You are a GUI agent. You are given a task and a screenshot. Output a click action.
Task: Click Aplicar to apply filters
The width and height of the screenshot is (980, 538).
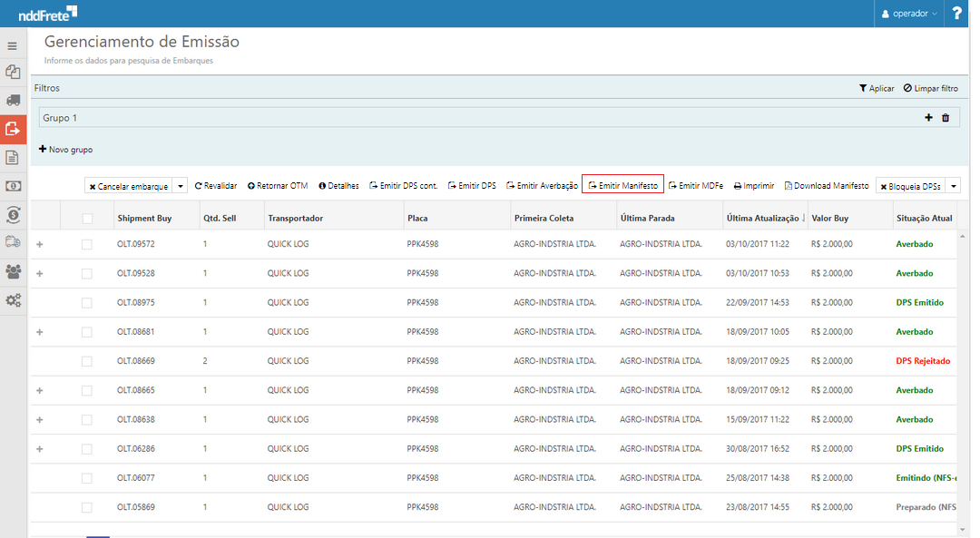tap(877, 88)
